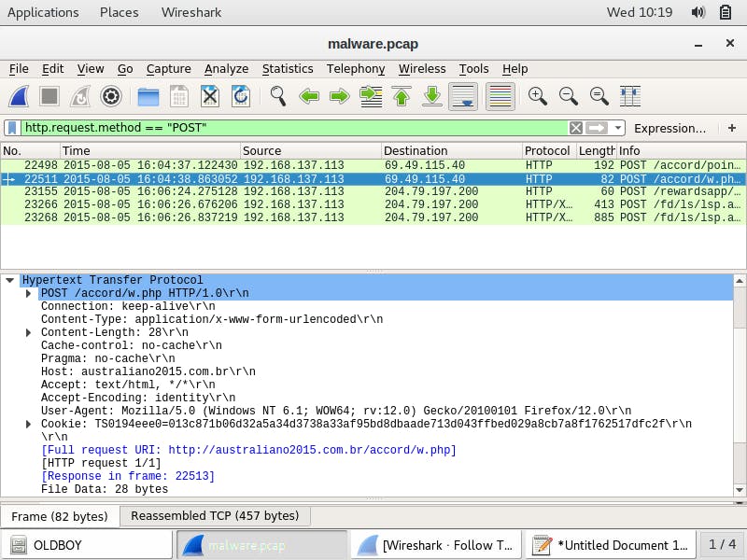The image size is (747, 560).
Task: Click the go to specified packet icon
Action: 371,96
